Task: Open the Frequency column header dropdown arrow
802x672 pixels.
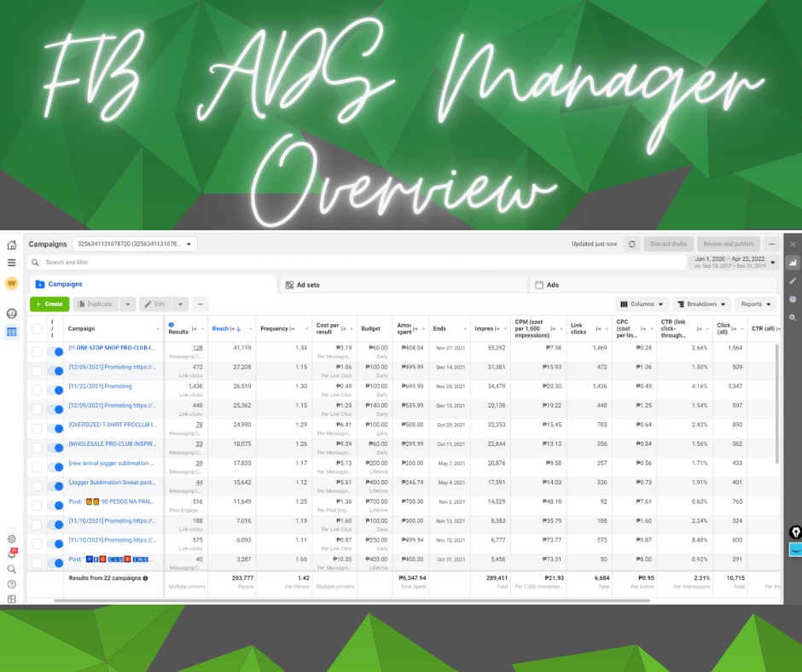Action: [x=307, y=329]
